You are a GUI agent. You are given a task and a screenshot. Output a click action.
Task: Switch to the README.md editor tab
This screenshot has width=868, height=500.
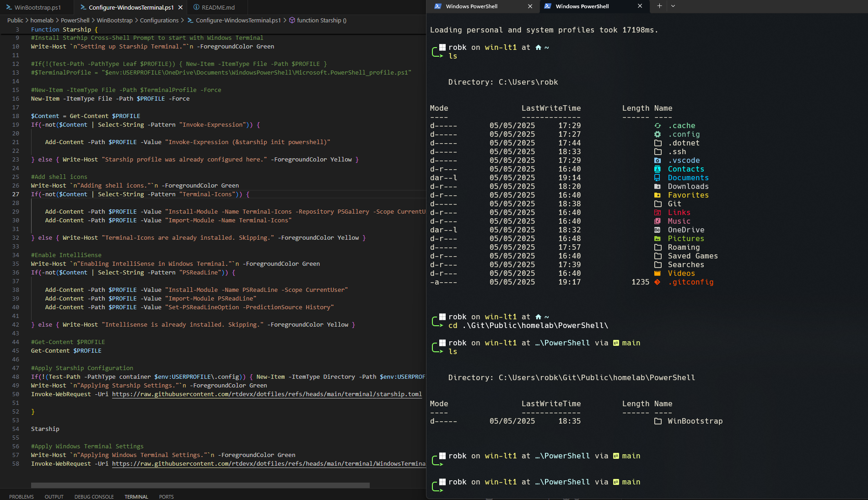pyautogui.click(x=218, y=7)
